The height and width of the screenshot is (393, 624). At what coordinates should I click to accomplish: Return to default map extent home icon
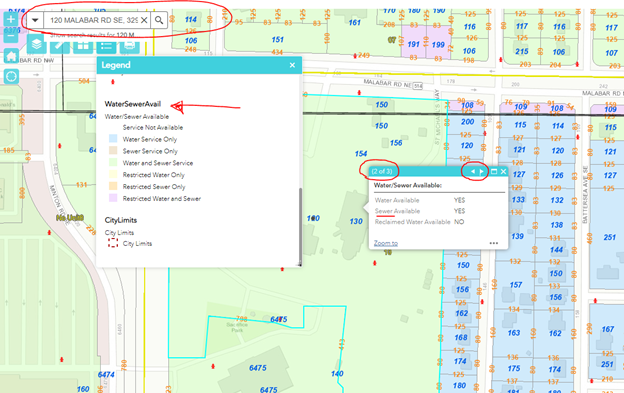[11, 56]
